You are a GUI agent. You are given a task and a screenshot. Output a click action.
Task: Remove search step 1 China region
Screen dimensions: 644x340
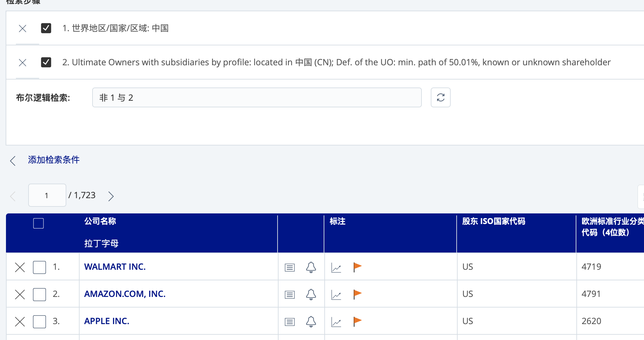[23, 28]
